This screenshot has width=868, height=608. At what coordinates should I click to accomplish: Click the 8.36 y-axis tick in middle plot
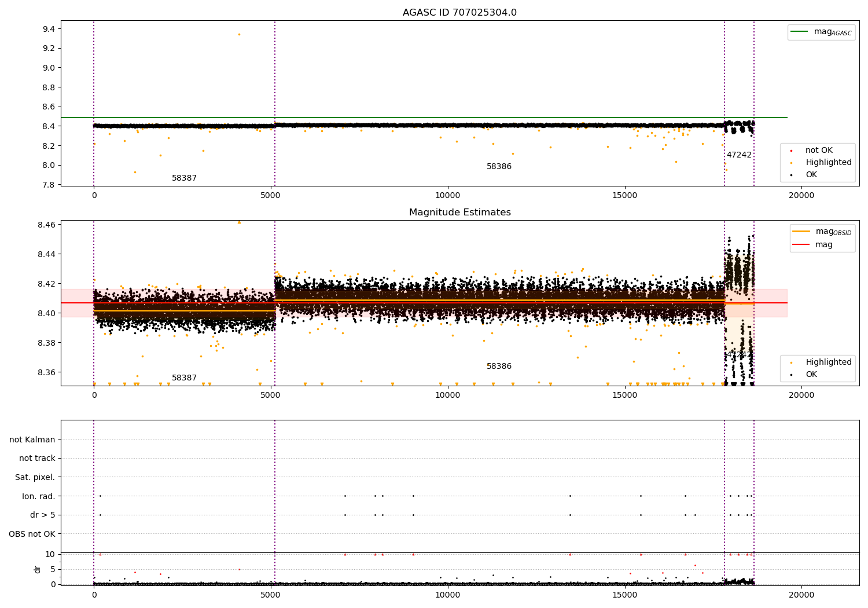pyautogui.click(x=46, y=372)
